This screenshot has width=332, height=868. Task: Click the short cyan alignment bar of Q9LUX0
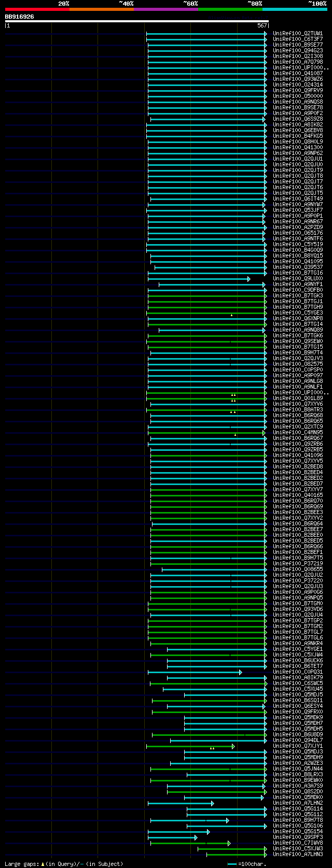199,279
